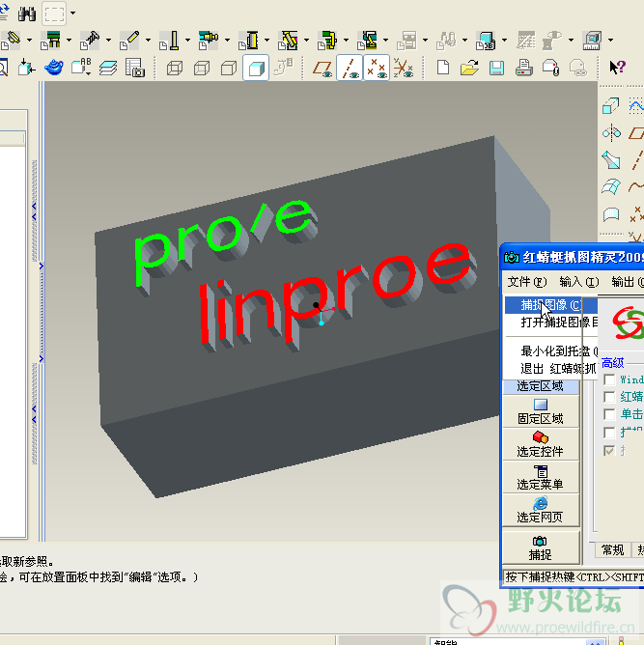Toggle datum planes display

pyautogui.click(x=322, y=68)
